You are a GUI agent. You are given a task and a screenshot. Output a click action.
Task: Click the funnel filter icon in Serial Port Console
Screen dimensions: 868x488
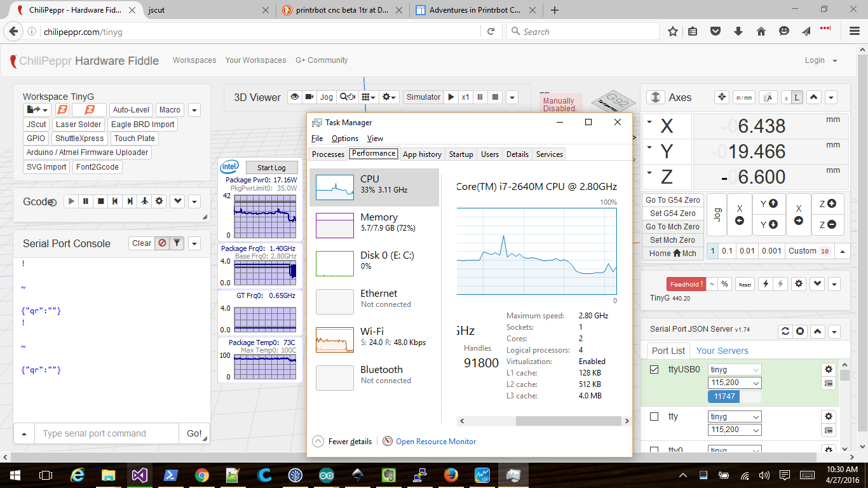(x=177, y=243)
